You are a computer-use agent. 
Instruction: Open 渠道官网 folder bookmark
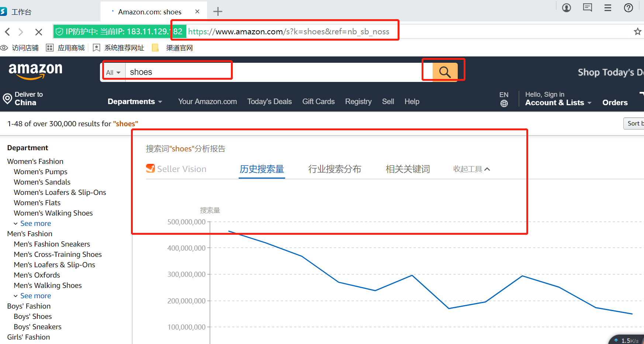[x=172, y=48]
